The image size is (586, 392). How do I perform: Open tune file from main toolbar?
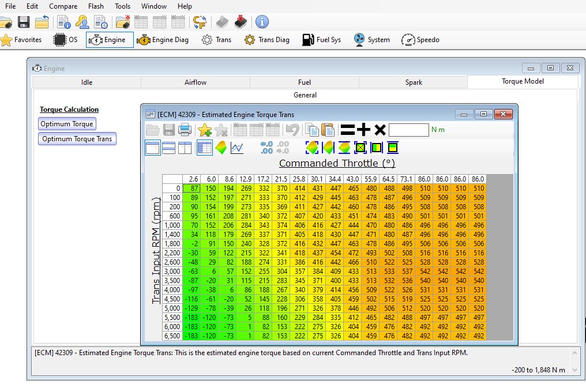[x=5, y=22]
